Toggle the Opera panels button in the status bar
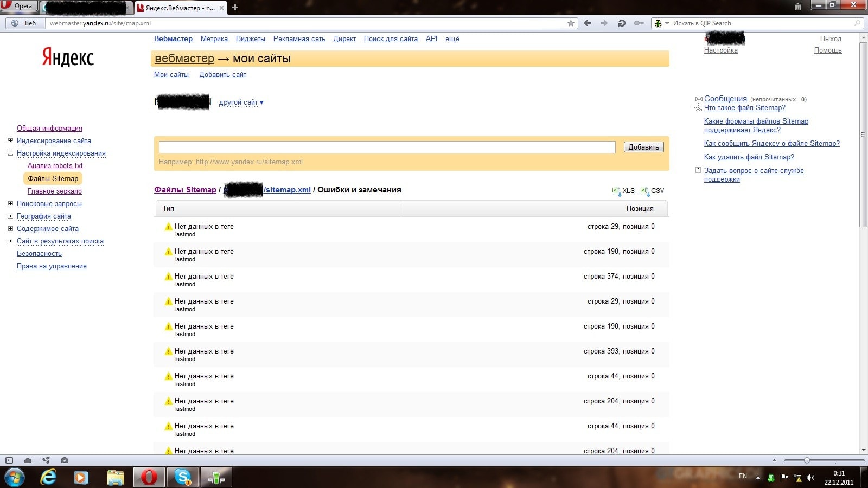Image resolution: width=868 pixels, height=488 pixels. 9,460
